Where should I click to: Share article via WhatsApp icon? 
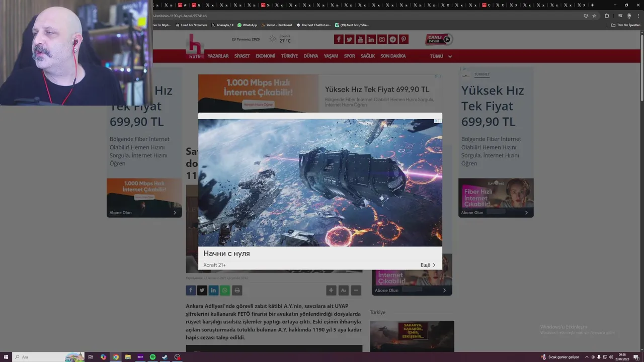pos(225,290)
